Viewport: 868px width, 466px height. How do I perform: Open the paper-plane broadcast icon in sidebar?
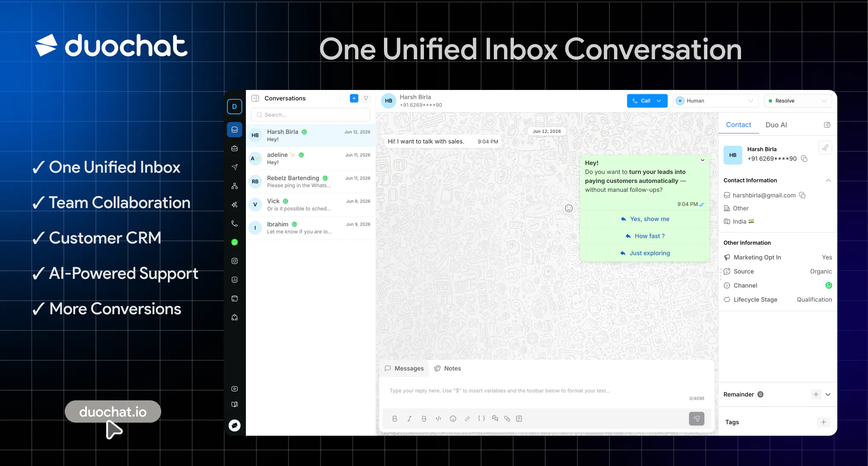click(234, 167)
